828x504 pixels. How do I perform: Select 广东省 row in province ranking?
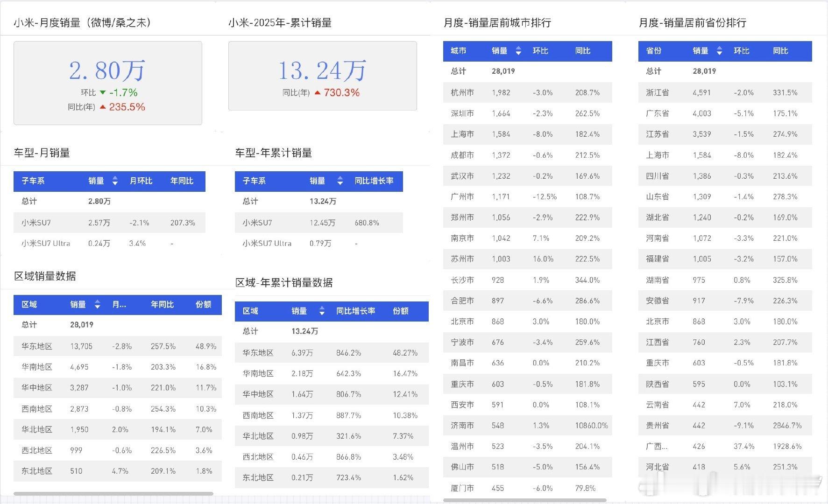725,113
